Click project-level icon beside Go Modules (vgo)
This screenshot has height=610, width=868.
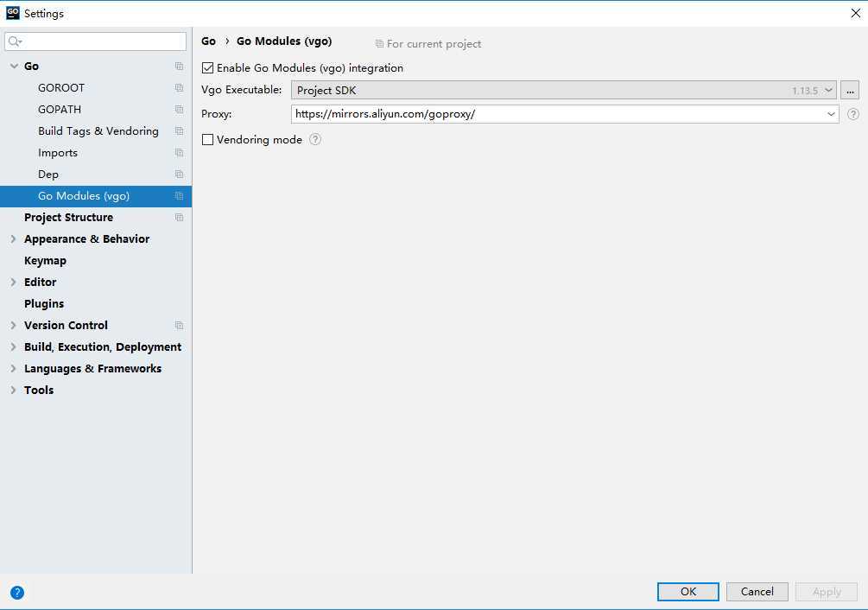[179, 195]
